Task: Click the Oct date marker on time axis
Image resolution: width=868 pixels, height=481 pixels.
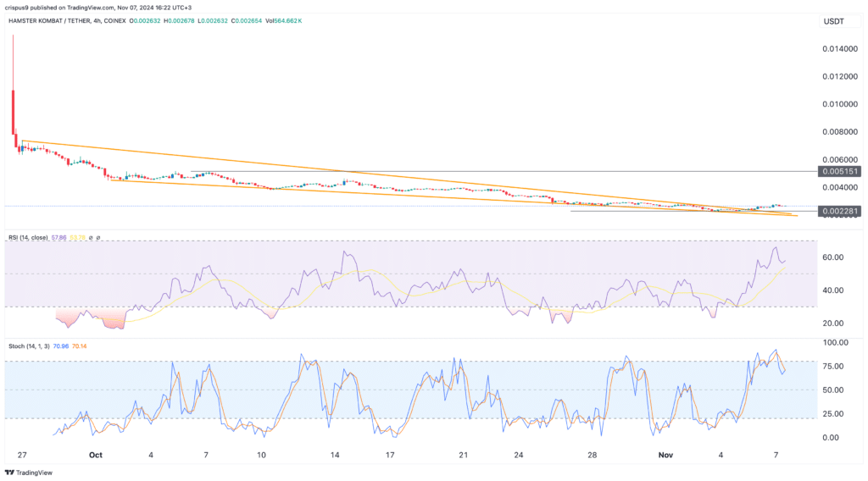Action: coord(95,455)
